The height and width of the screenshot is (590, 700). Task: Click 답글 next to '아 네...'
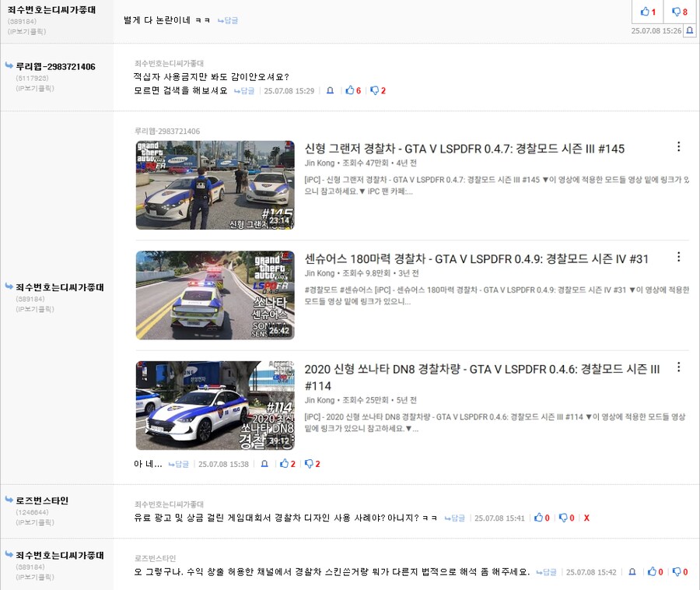click(179, 464)
